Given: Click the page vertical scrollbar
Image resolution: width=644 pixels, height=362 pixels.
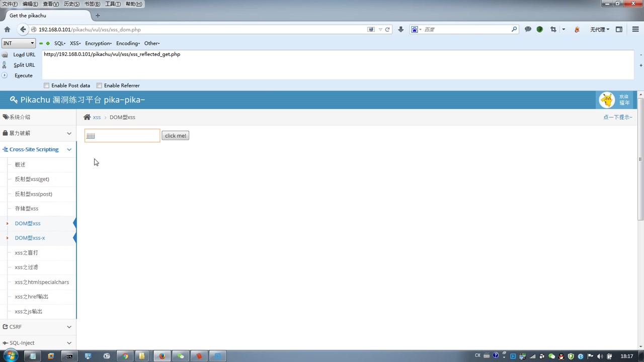Looking at the screenshot, I should pos(640,159).
